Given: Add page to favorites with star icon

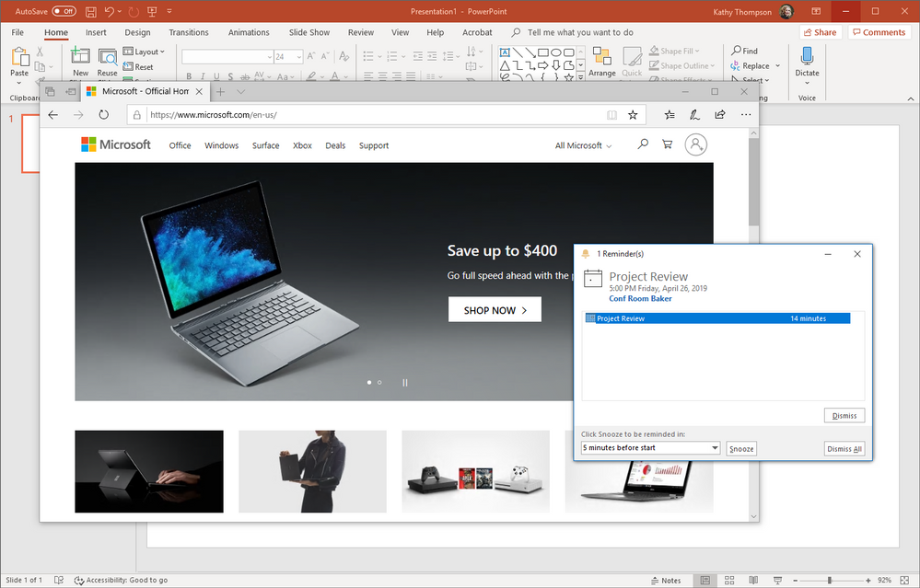Looking at the screenshot, I should (x=633, y=115).
